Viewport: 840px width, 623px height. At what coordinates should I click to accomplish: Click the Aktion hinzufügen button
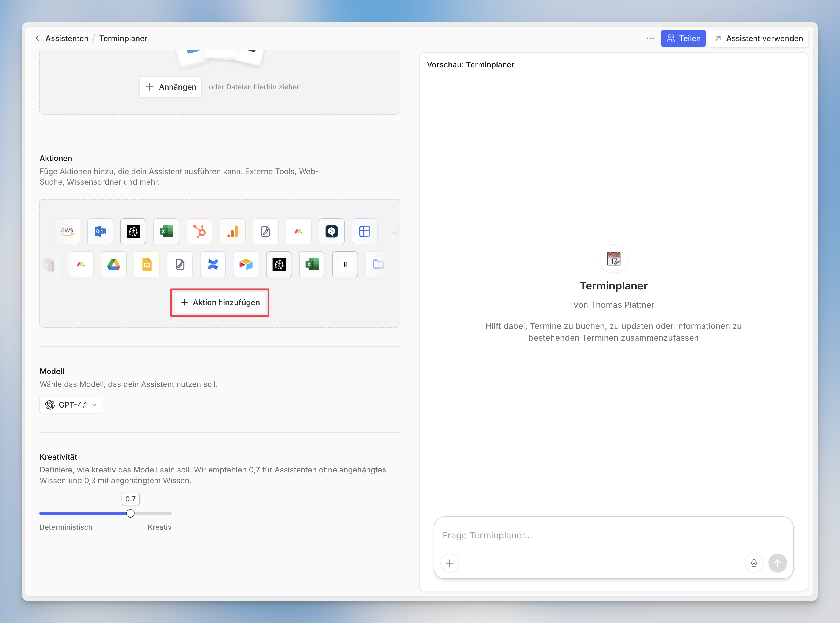(x=220, y=302)
